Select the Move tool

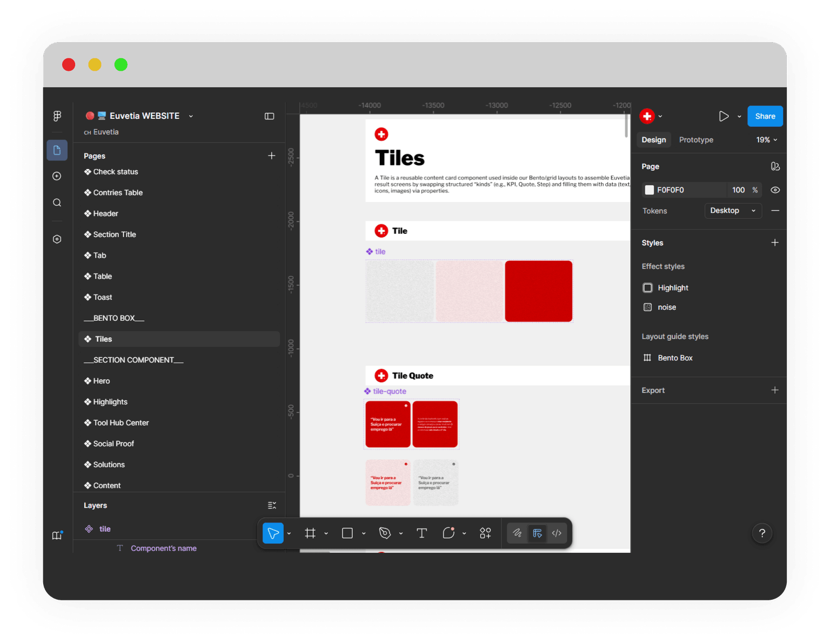click(x=273, y=533)
